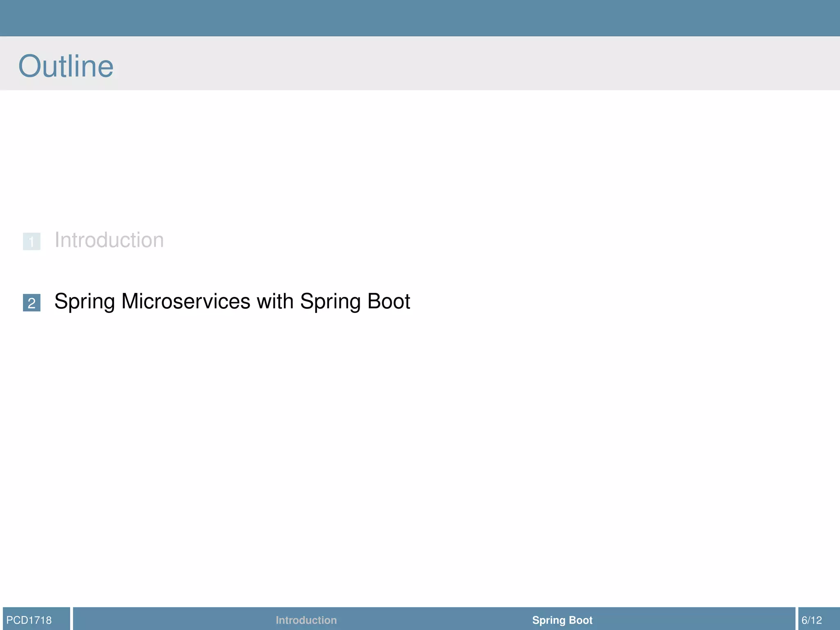Click the Outline slide title
Image resolution: width=840 pixels, height=630 pixels.
click(x=66, y=66)
